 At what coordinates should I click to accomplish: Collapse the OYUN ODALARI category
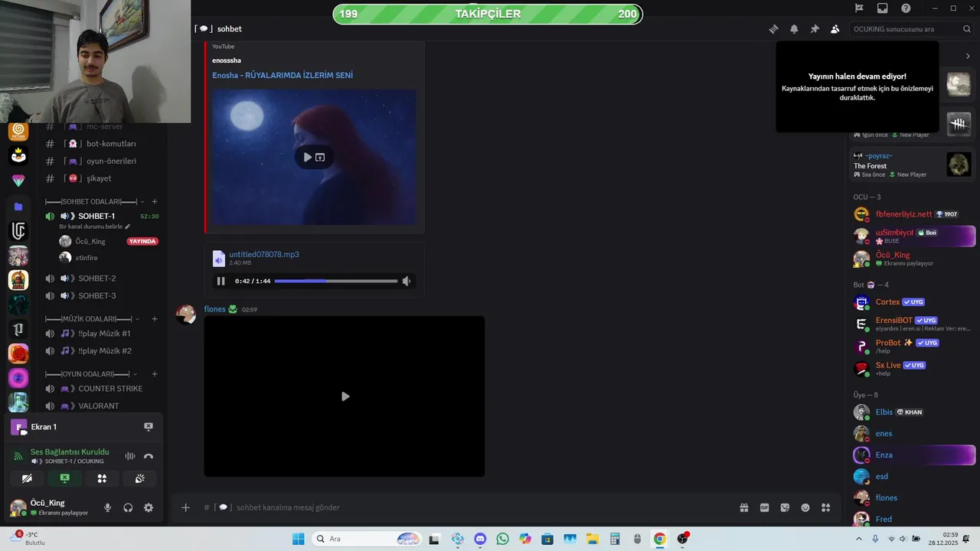[x=91, y=374]
